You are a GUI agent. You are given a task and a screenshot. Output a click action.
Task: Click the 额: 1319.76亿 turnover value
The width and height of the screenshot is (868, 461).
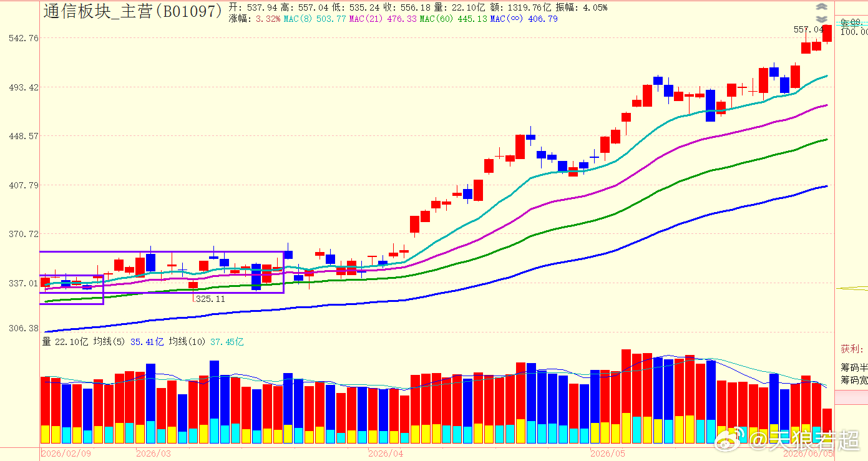coord(519,8)
